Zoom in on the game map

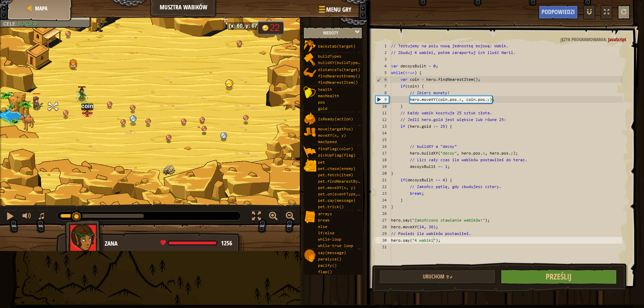[x=273, y=216]
